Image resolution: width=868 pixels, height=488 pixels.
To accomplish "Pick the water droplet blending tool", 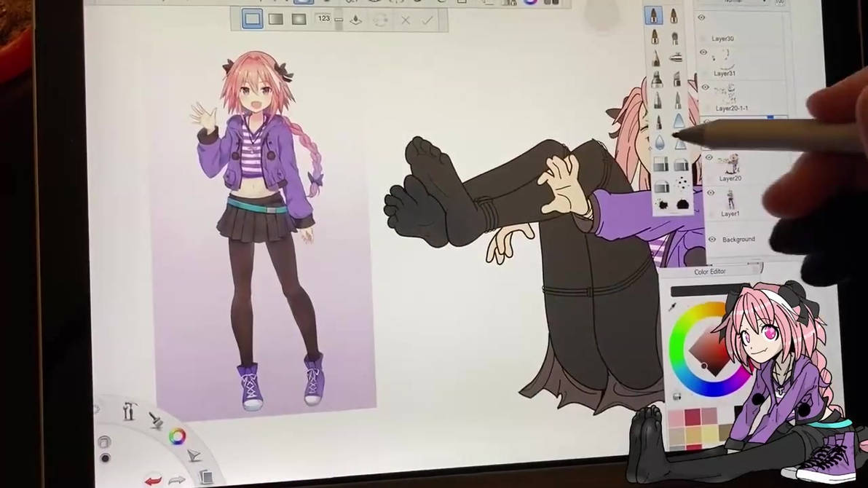I will [660, 142].
